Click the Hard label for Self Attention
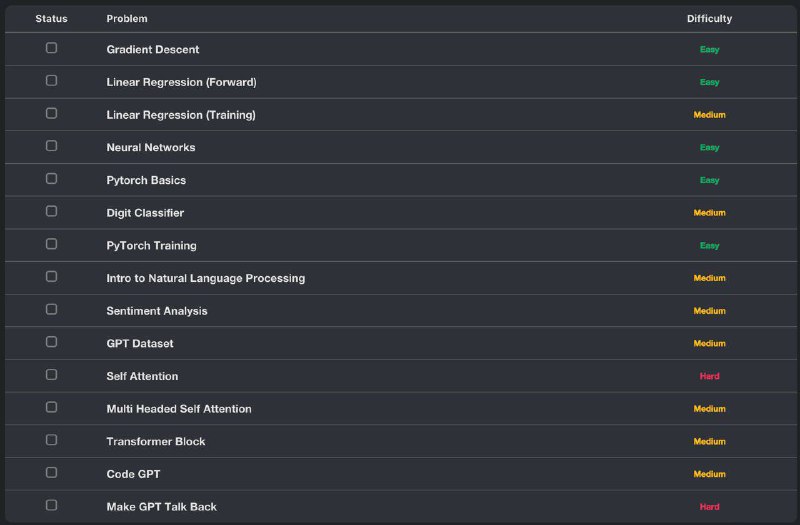800x525 pixels. (x=709, y=376)
